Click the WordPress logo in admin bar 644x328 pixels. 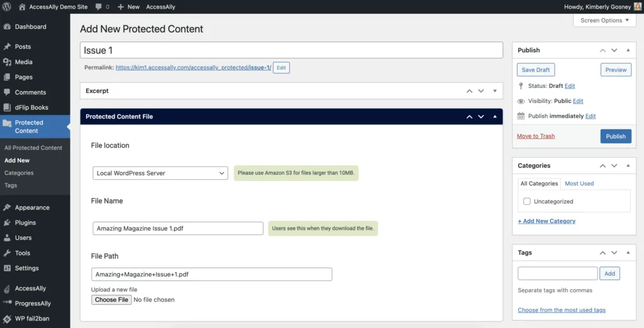coord(7,6)
